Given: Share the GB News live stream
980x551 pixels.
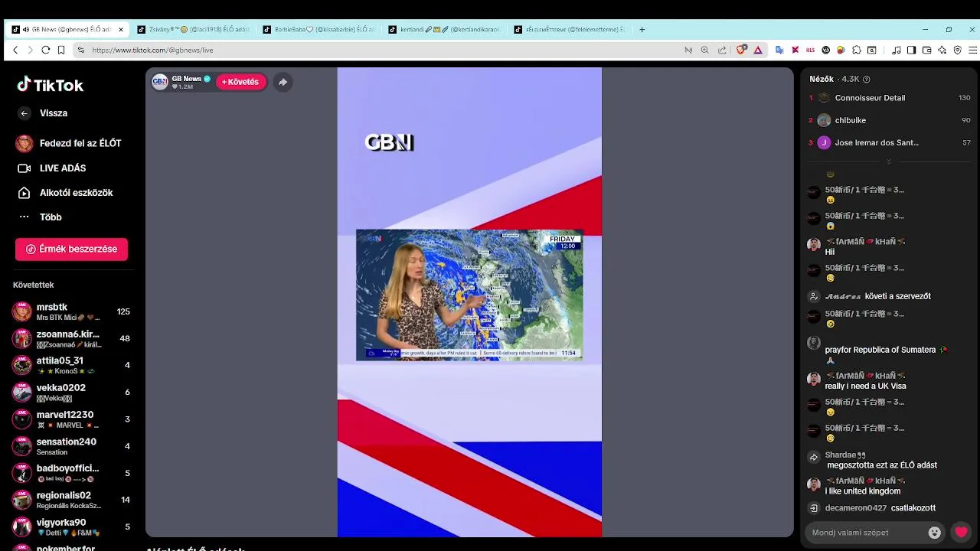Looking at the screenshot, I should [x=283, y=82].
